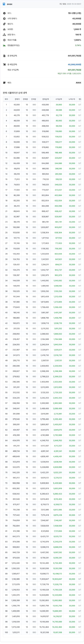Click the invoice icon beside 총 판매금액
The image size is (84, 644).
(x=4, y=56)
